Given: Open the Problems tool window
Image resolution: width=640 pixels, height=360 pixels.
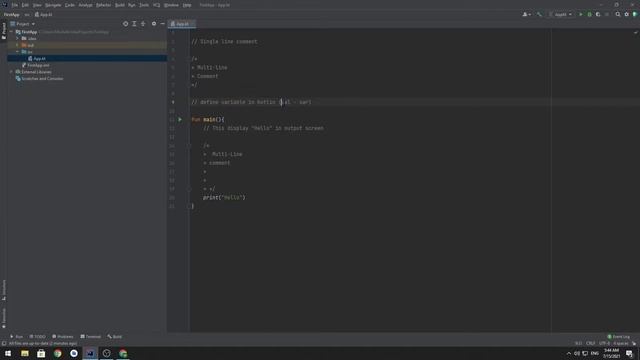Looking at the screenshot, I should pyautogui.click(x=62, y=337).
